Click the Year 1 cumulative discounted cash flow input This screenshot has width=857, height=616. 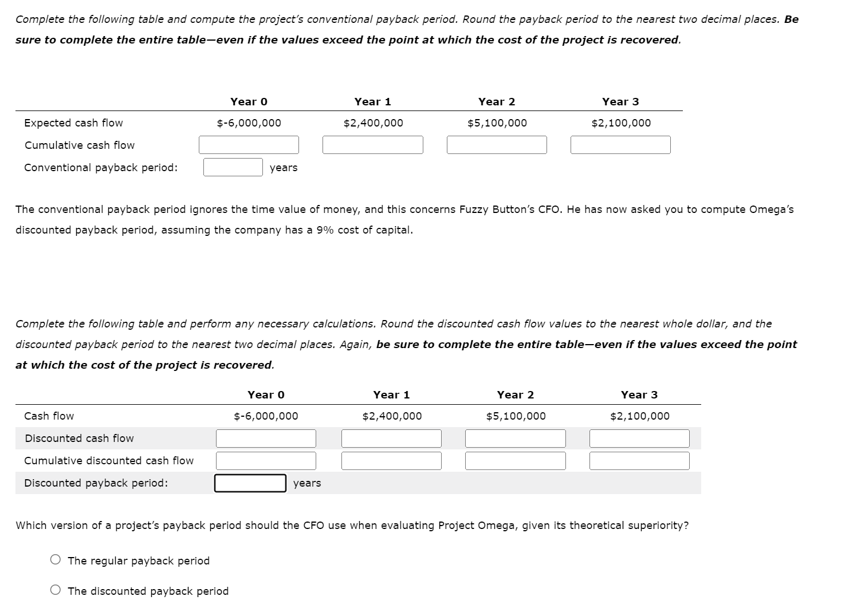pyautogui.click(x=392, y=460)
